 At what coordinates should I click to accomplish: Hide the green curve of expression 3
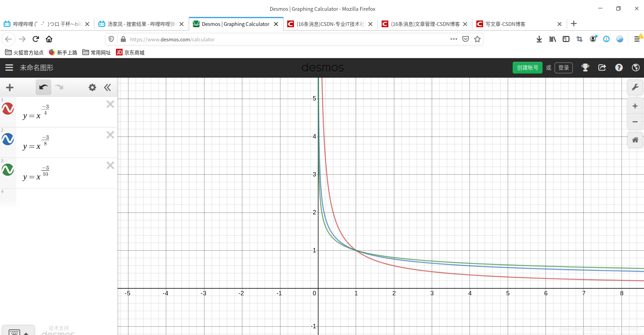[x=8, y=170]
